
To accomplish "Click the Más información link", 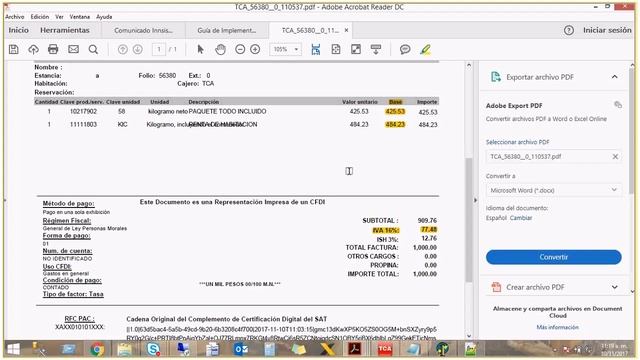I will pyautogui.click(x=558, y=327).
